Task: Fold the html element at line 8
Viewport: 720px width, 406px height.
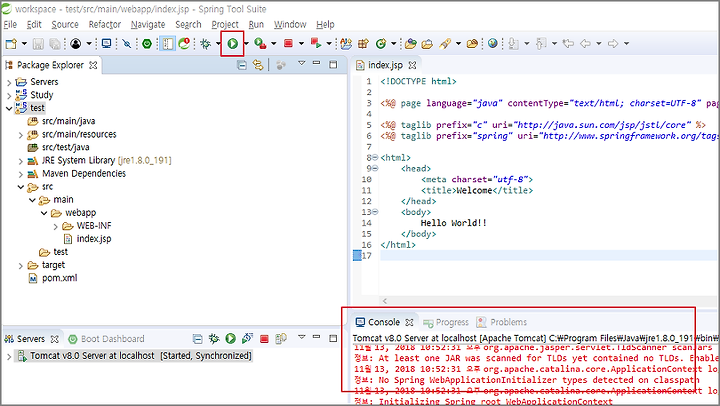Action: tap(375, 158)
